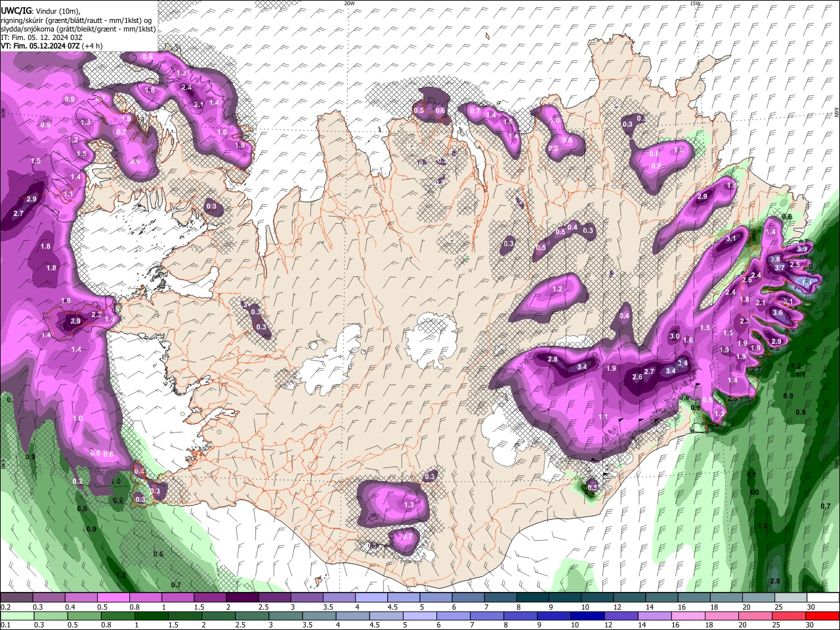Click the 0.2 label in the top legend row
The image size is (840, 630).
pos(6,607)
